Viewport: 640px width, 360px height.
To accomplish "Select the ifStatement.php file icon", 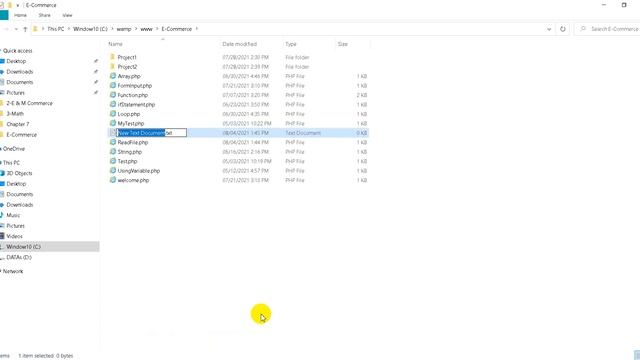I will coord(113,104).
